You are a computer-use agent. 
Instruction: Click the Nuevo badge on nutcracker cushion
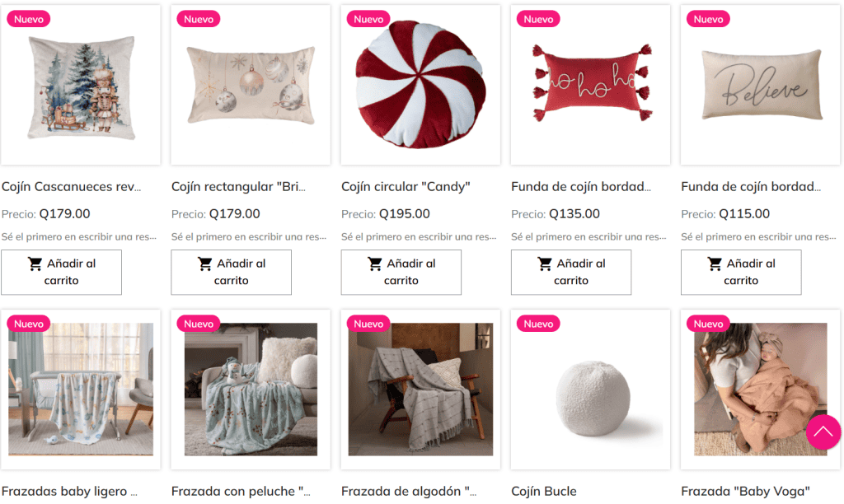(x=29, y=20)
